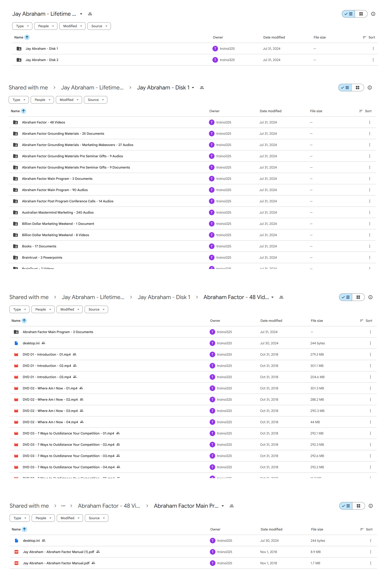The image size is (392, 584).
Task: Open Sort menu in Jay Abraham - Lifetime panel
Action: point(369,37)
